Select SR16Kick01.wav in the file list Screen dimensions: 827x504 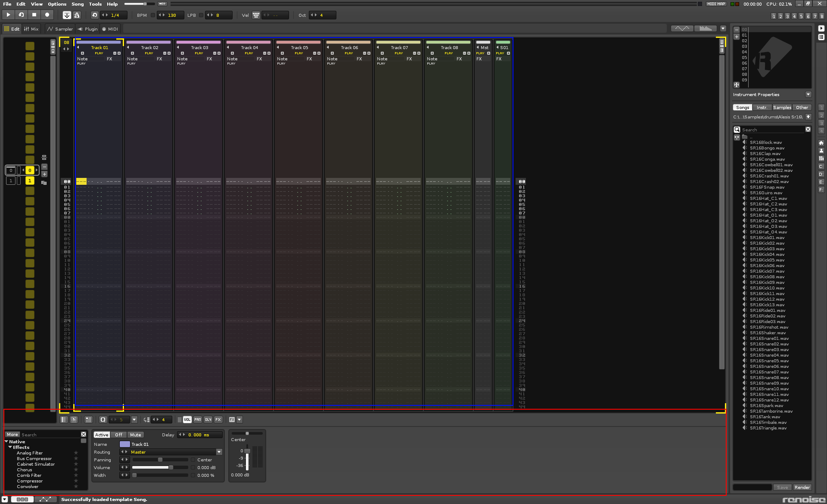(767, 237)
